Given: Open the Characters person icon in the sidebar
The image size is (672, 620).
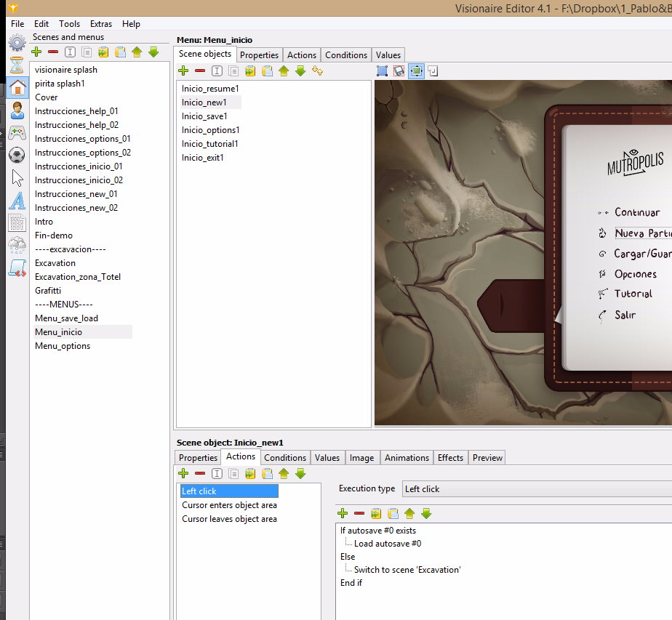Looking at the screenshot, I should pyautogui.click(x=17, y=110).
